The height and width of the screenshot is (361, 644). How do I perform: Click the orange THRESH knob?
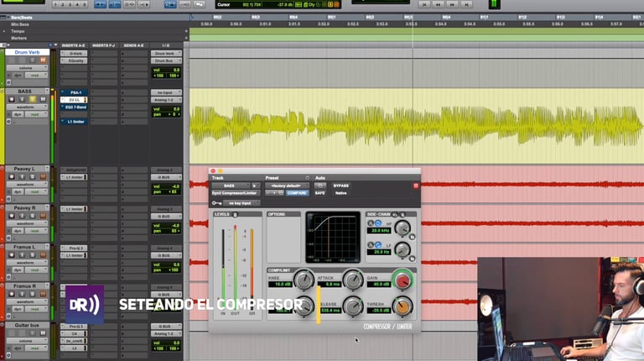pyautogui.click(x=402, y=306)
